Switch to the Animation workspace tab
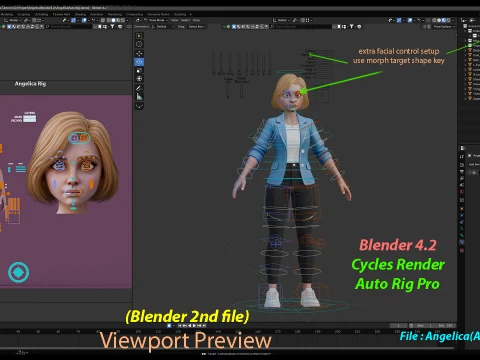The width and height of the screenshot is (480, 360). (97, 14)
